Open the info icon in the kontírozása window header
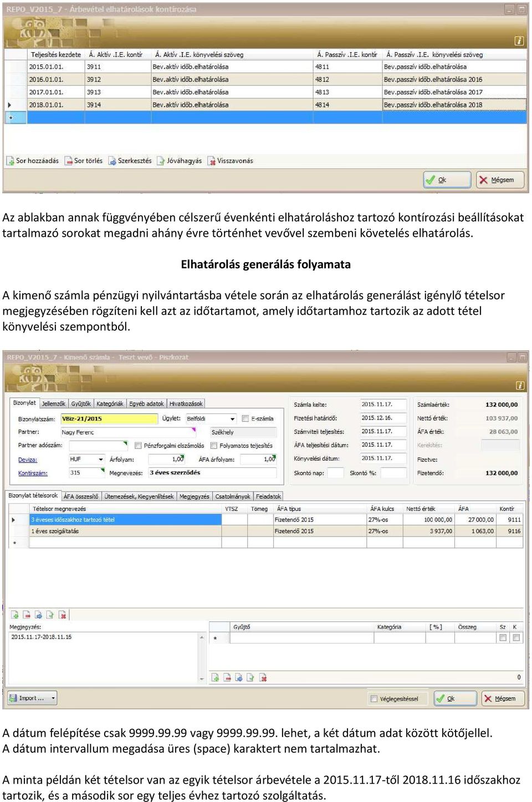The image size is (532, 802). pyautogui.click(x=519, y=41)
